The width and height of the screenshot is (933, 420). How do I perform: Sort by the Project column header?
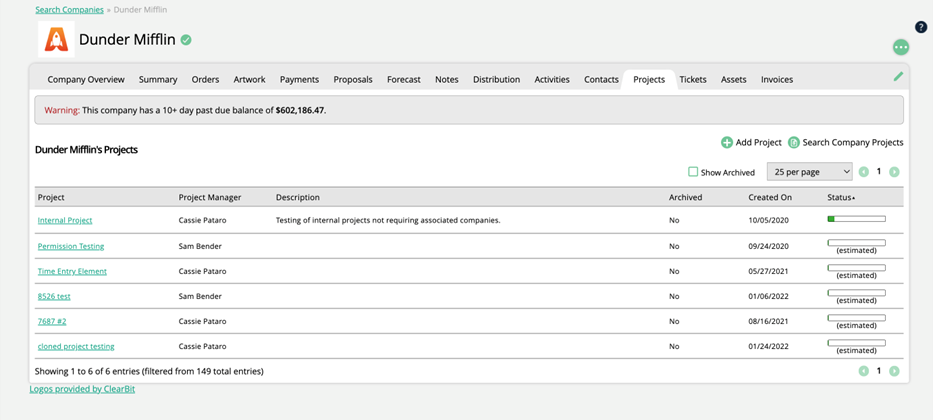point(51,197)
